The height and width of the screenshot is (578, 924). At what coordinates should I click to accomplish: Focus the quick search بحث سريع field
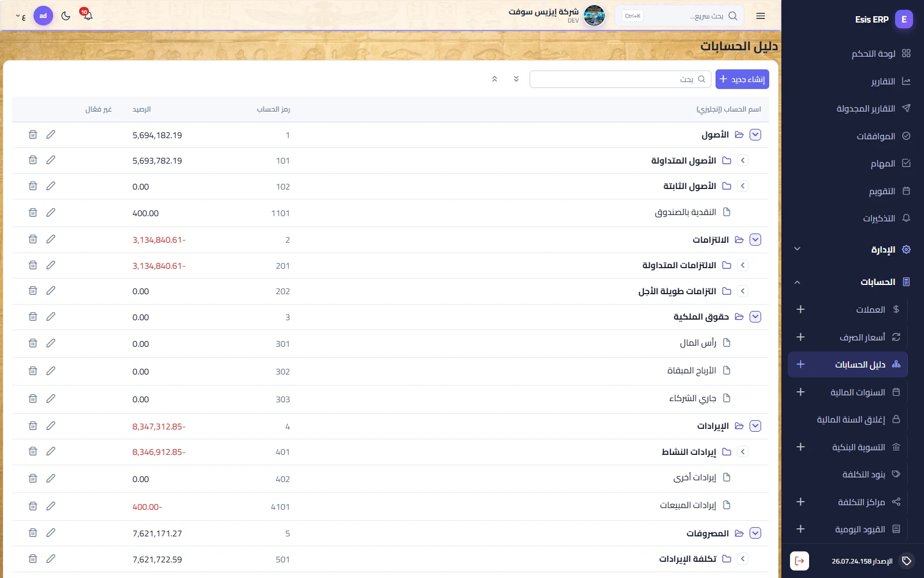679,16
